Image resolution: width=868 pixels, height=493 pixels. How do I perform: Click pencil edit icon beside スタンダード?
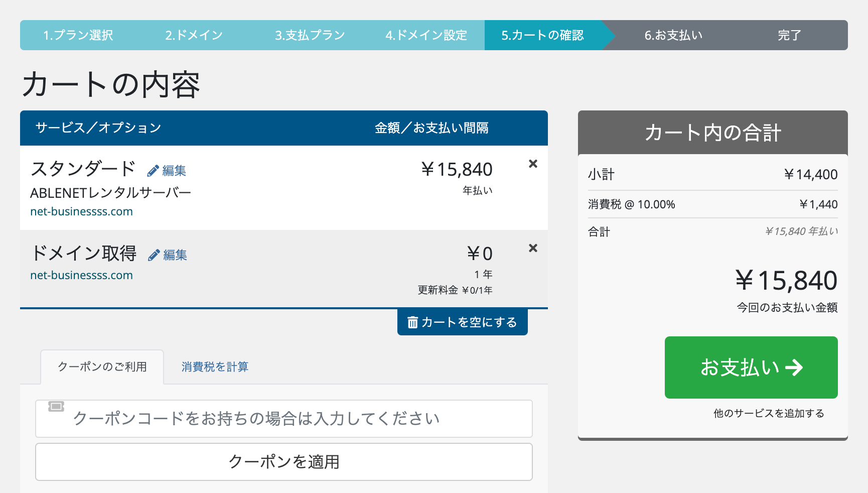[153, 171]
